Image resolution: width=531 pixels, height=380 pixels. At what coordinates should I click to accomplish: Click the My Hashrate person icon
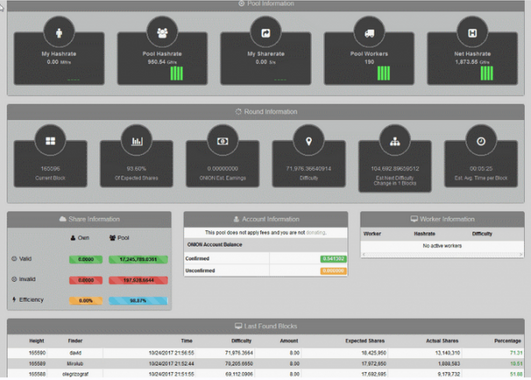point(59,33)
